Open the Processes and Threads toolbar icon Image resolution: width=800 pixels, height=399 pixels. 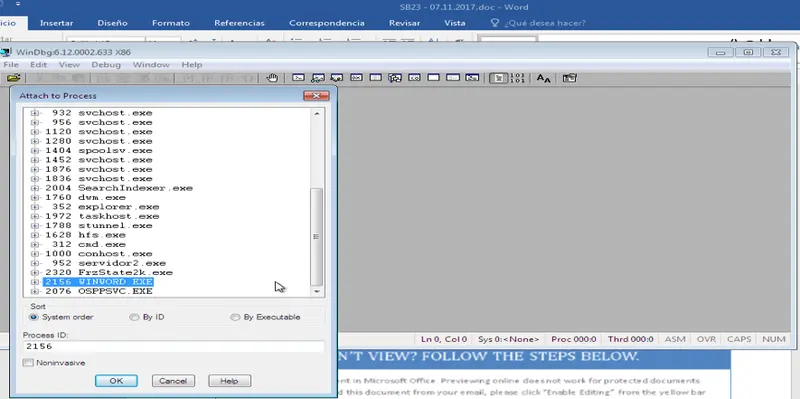click(x=453, y=78)
